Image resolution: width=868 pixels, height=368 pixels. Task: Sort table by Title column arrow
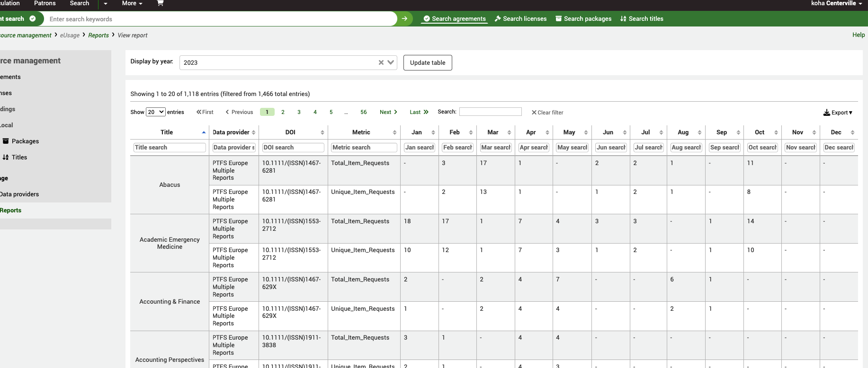click(x=204, y=132)
